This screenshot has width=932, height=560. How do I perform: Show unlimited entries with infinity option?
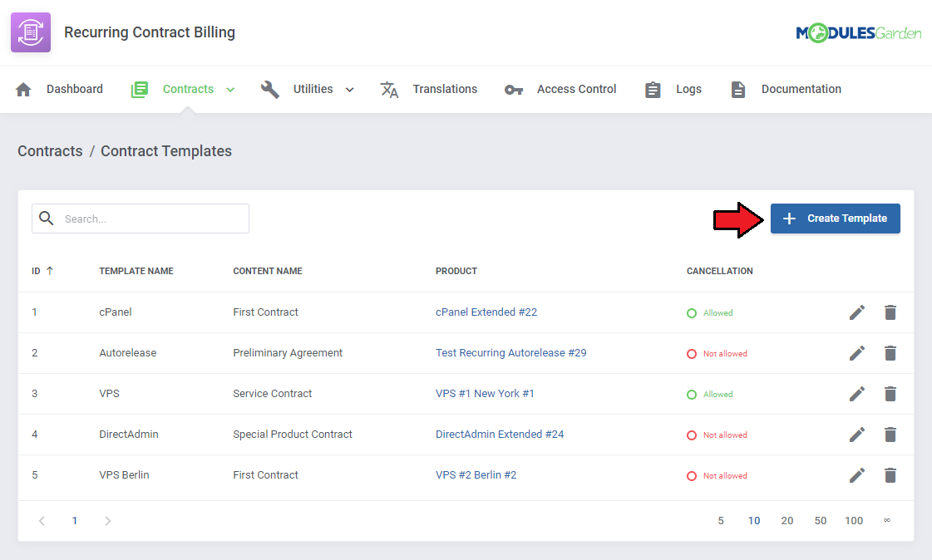(887, 521)
